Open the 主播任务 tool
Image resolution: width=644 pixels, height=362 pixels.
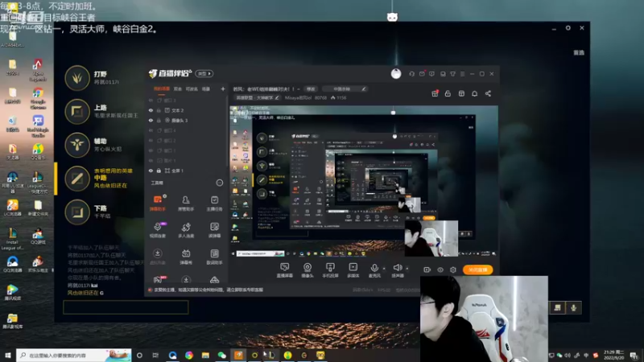pos(214,204)
